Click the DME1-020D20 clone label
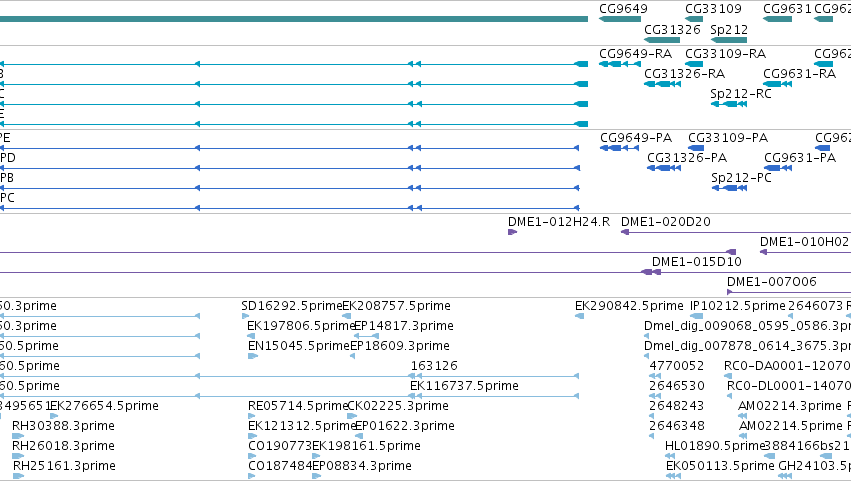Screen dimensions: 851x481 coord(665,222)
